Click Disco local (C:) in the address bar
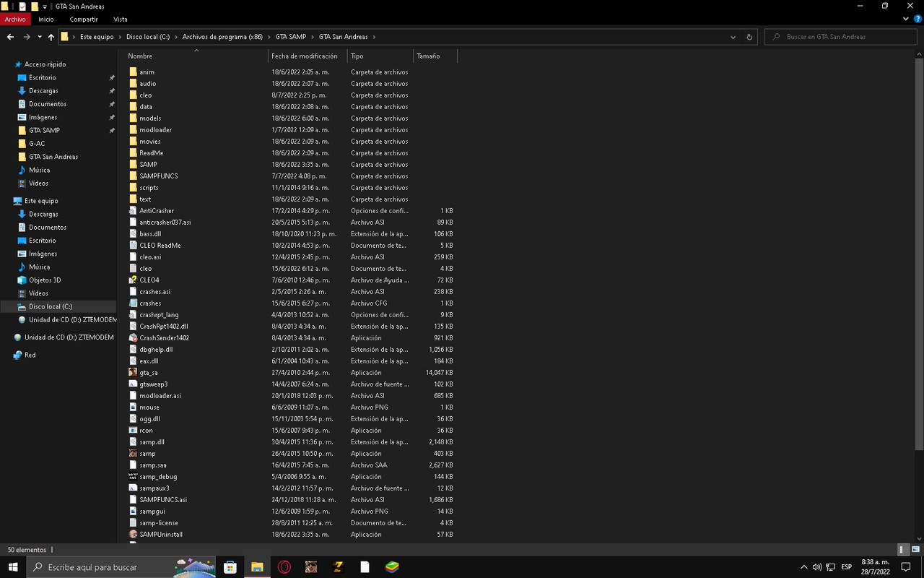The height and width of the screenshot is (578, 924). pyautogui.click(x=148, y=37)
